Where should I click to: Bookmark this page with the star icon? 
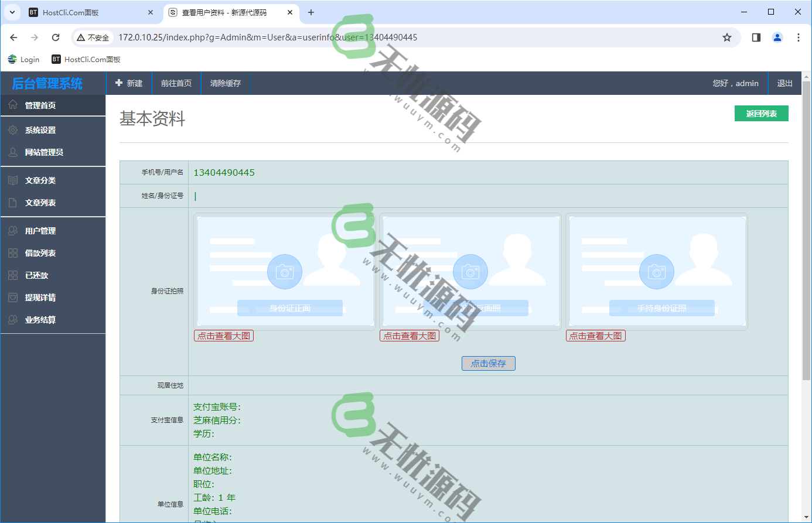[726, 37]
